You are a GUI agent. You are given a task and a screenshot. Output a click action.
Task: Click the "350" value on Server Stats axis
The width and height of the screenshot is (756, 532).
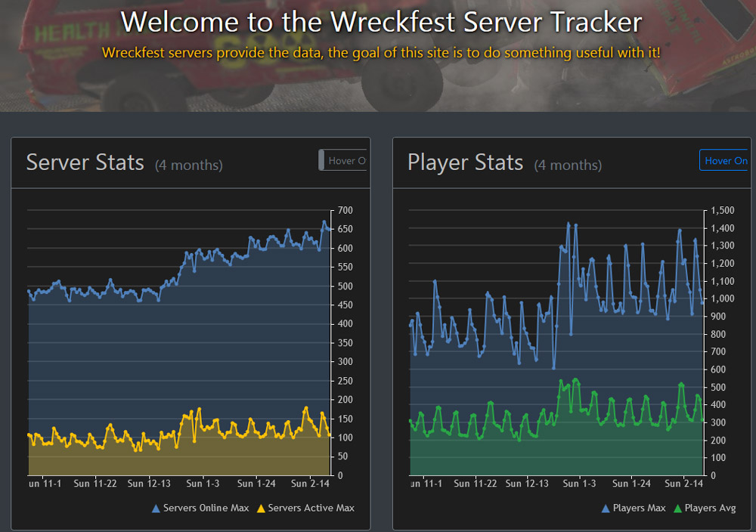point(345,343)
